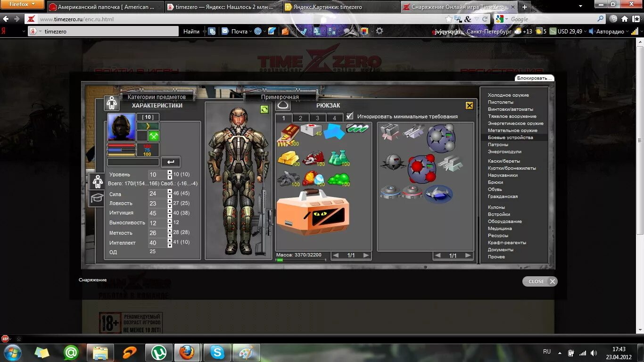Pick the green capsules item in backpack

pyautogui.click(x=358, y=128)
